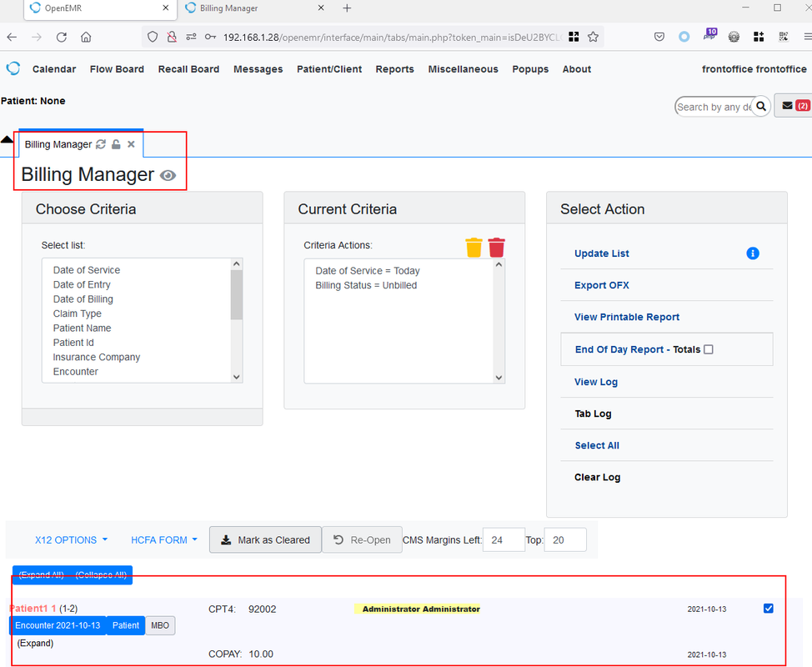Image resolution: width=812 pixels, height=667 pixels.
Task: Click the black triangle menu toggle icon
Action: coord(7,138)
